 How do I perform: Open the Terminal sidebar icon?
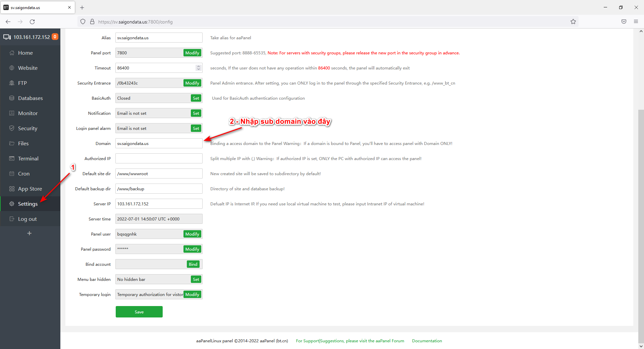12,158
